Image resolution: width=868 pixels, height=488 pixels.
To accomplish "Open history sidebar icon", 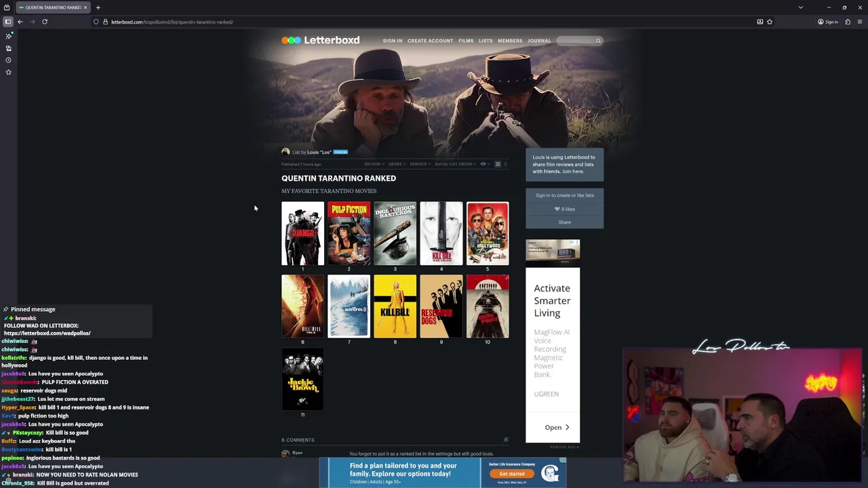I will pos(8,60).
